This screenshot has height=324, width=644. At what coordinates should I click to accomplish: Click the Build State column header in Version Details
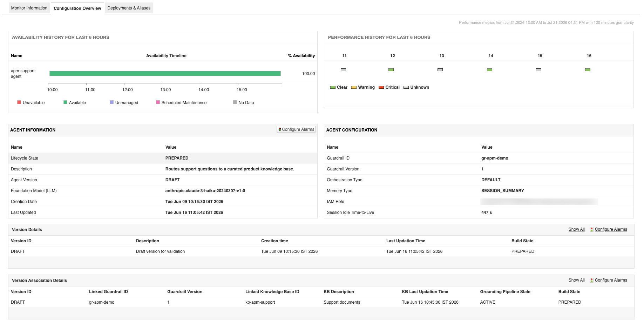pos(522,241)
